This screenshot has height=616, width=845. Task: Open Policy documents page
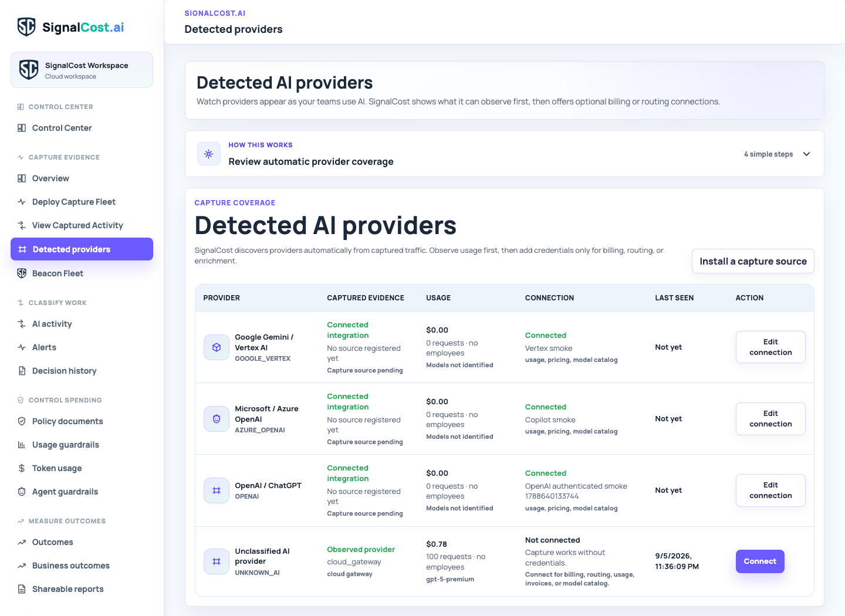(82, 421)
